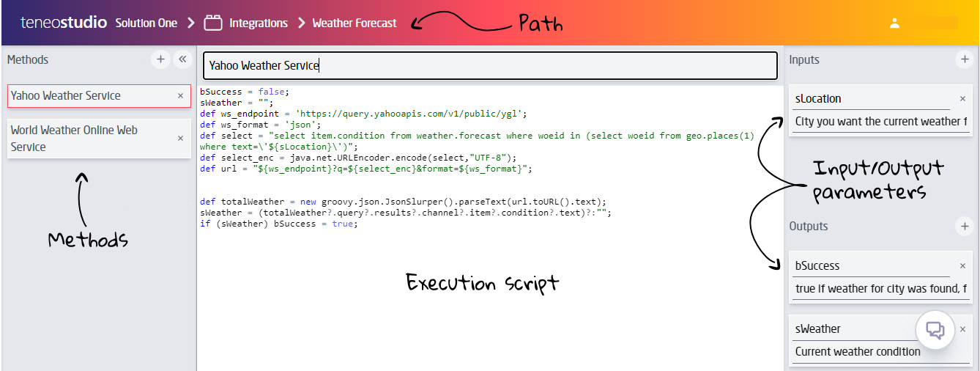Edit the bSuccess description field
Image resolution: width=980 pixels, height=371 pixels.
881,289
